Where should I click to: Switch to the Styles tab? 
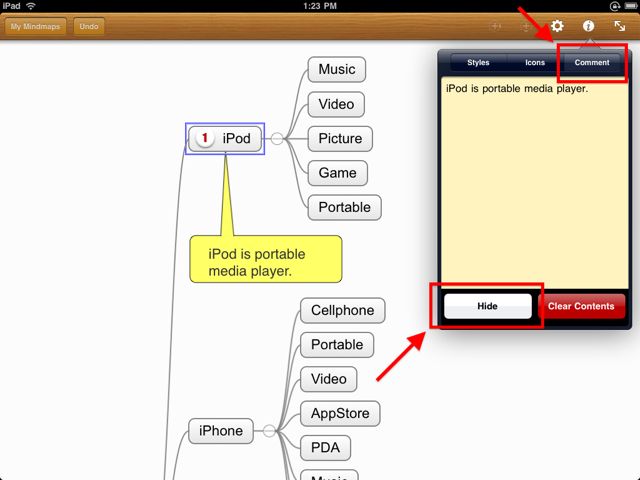pos(478,62)
